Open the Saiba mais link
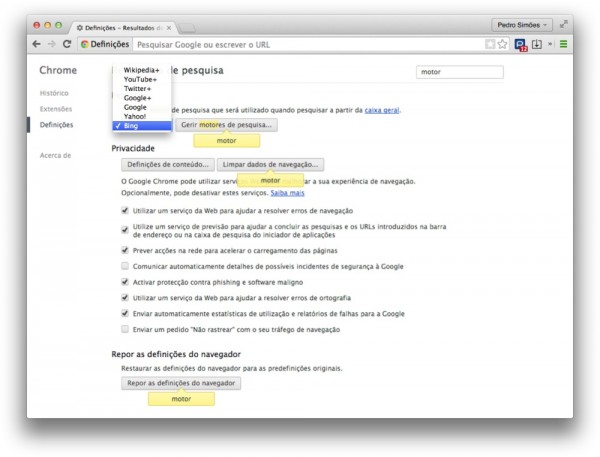Viewport: 600px width, 457px height. pos(287,193)
